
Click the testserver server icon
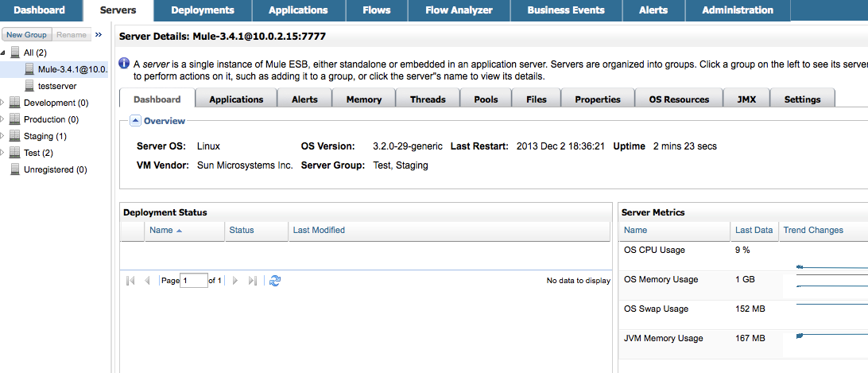coord(29,86)
